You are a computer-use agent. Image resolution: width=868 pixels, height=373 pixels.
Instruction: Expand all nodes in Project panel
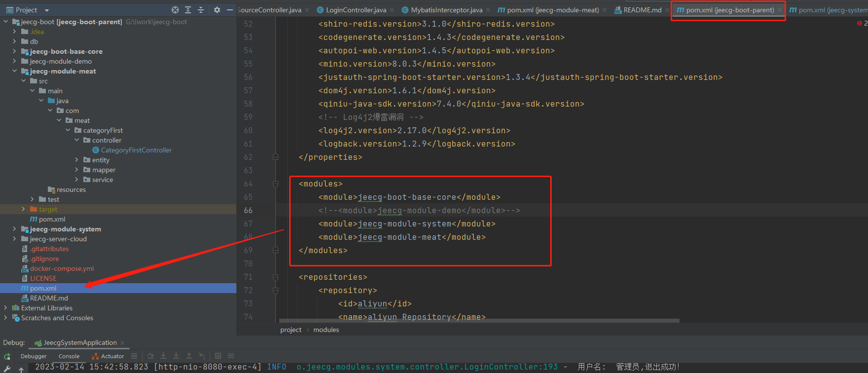pos(188,10)
